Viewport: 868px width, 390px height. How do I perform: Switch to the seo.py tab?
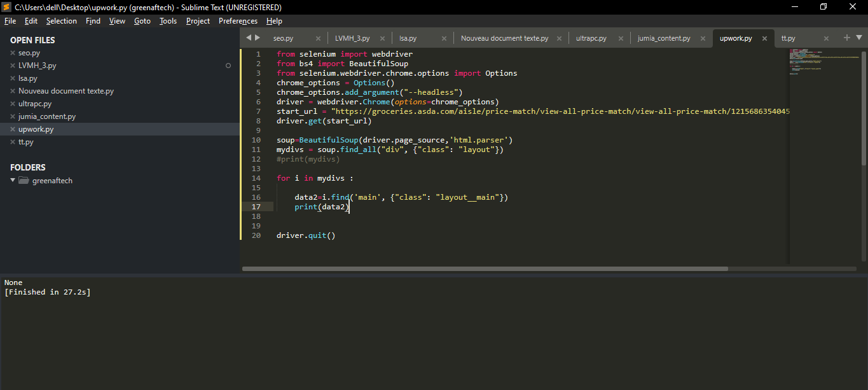point(284,38)
